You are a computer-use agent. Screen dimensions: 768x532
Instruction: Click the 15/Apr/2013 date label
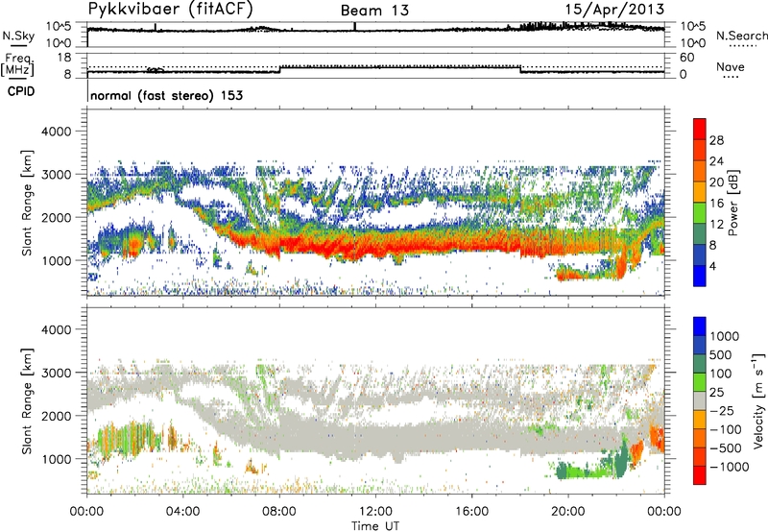pos(614,10)
